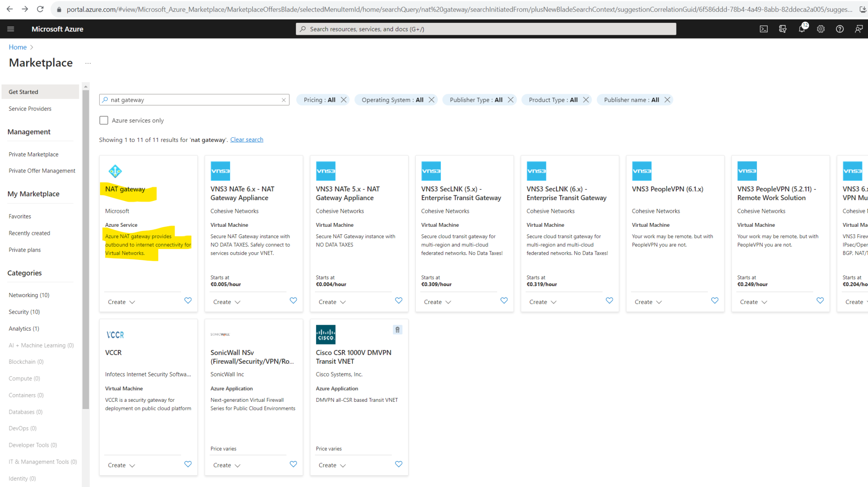Select Get Started in the Marketplace menu
The height and width of the screenshot is (487, 868).
click(x=40, y=92)
